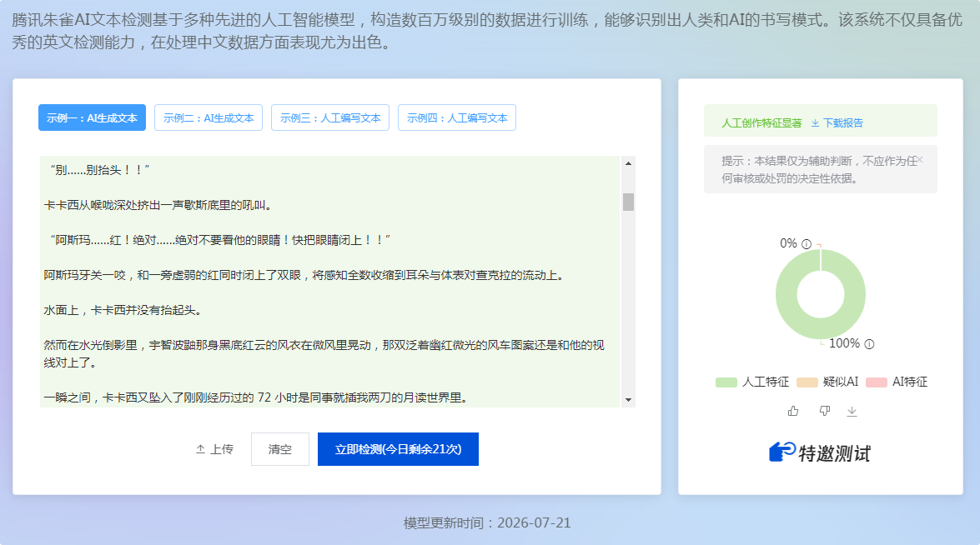Click 上传 upload button
Screen dimensions: 980x545
(214, 449)
